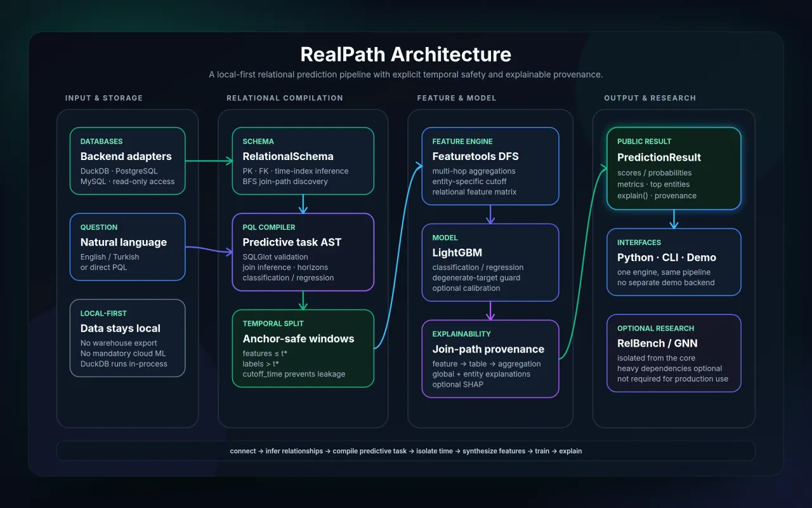Select the FEATURE & MODEL column heading
The image size is (812, 508).
[457, 98]
